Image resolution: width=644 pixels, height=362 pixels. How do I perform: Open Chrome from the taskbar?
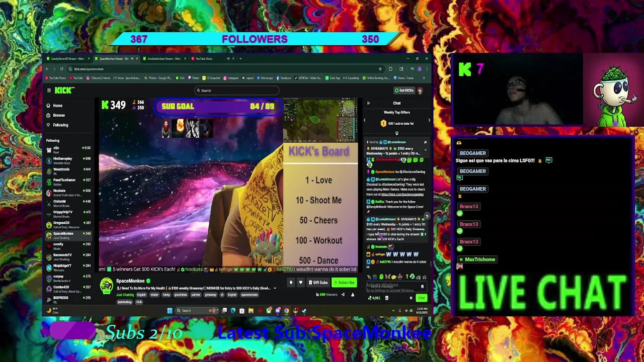click(x=286, y=311)
